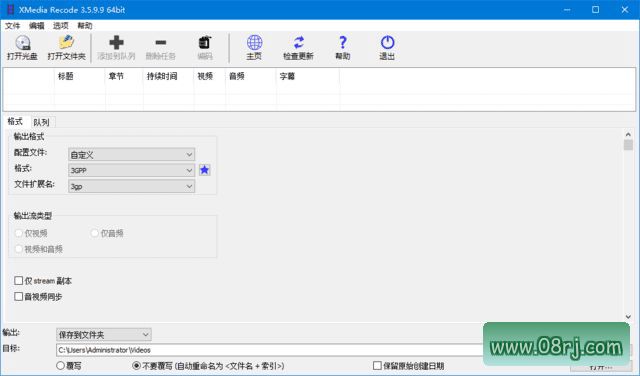The width and height of the screenshot is (640, 376).
Task: Click the up arrow of the settings panel scrollbar
Action: (628, 134)
